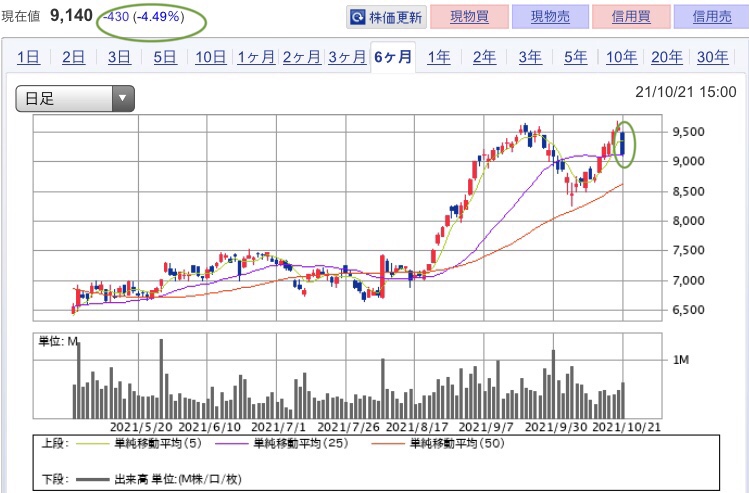
Task: Click the 出来高 volume legend entry
Action: click(159, 479)
